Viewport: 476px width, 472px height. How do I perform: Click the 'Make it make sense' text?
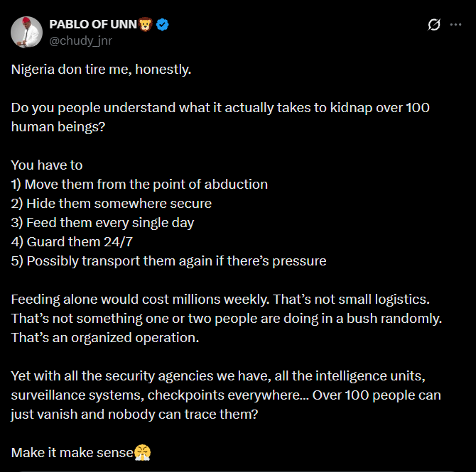72,452
